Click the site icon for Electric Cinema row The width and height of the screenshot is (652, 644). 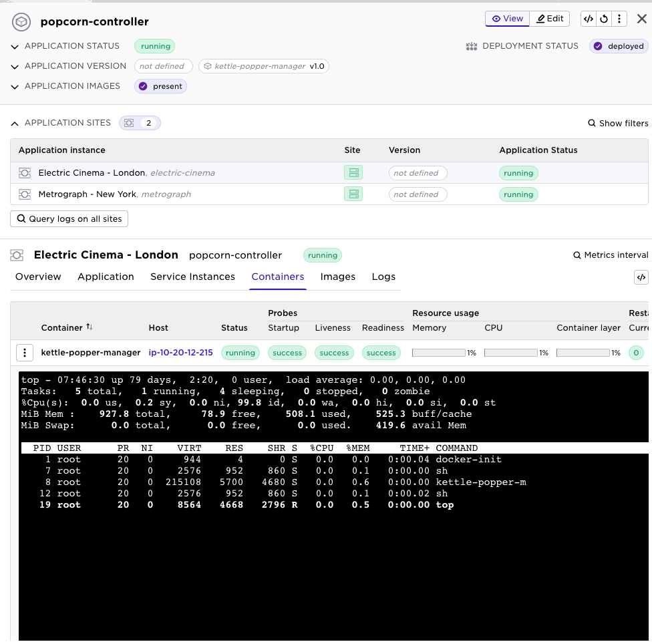353,173
